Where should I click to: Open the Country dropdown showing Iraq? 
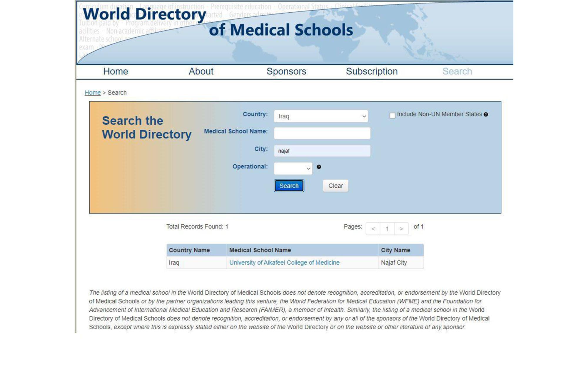(x=321, y=116)
